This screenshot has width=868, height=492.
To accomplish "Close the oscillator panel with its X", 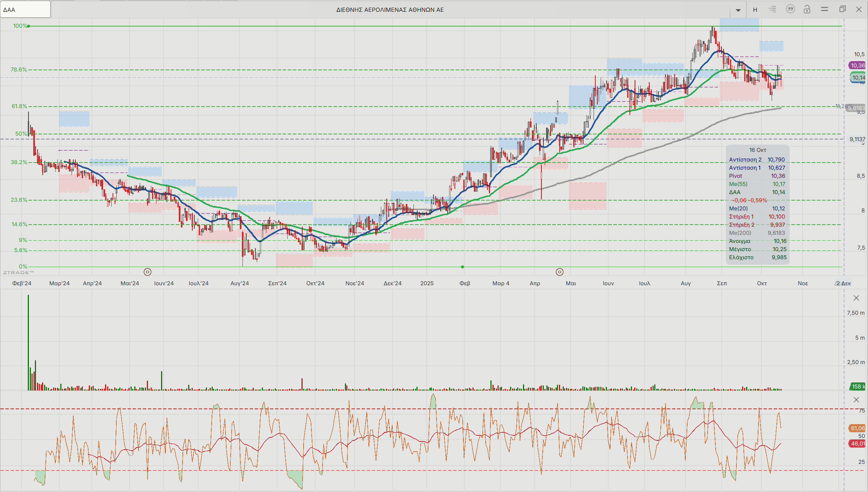I will click(856, 400).
